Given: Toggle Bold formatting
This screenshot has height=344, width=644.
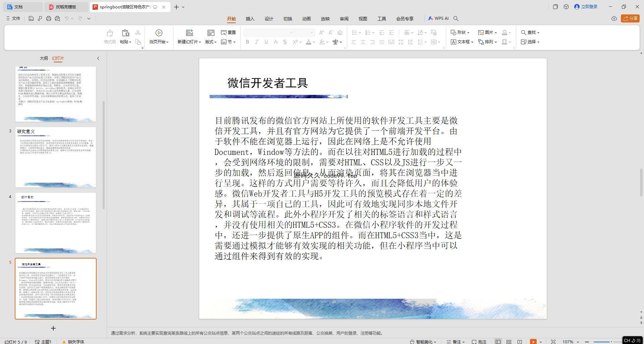Looking at the screenshot, I should coord(248,42).
